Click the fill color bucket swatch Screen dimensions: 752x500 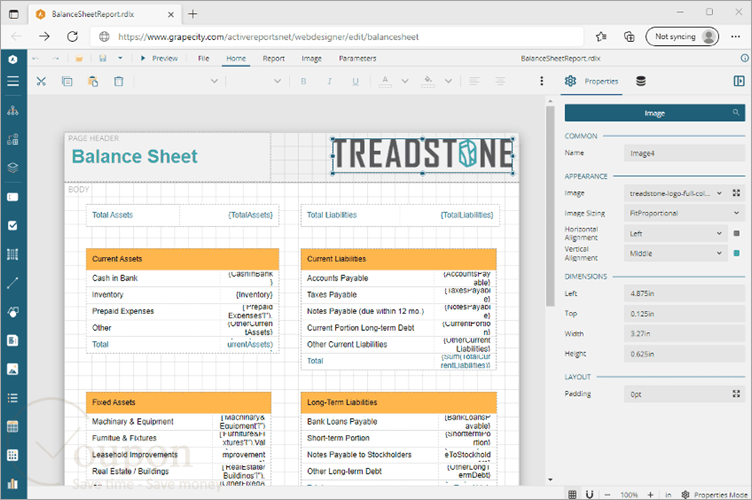(428, 81)
